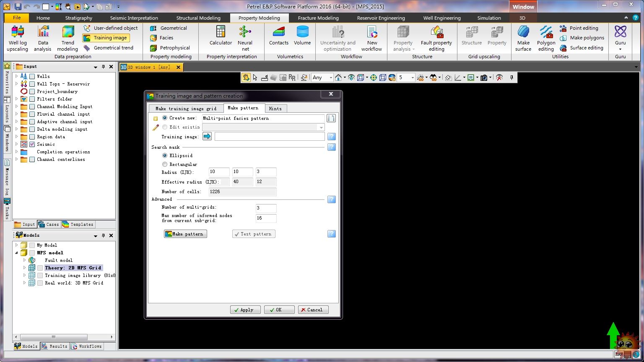
Task: Select the Rectangular search mask option
Action: pyautogui.click(x=164, y=164)
